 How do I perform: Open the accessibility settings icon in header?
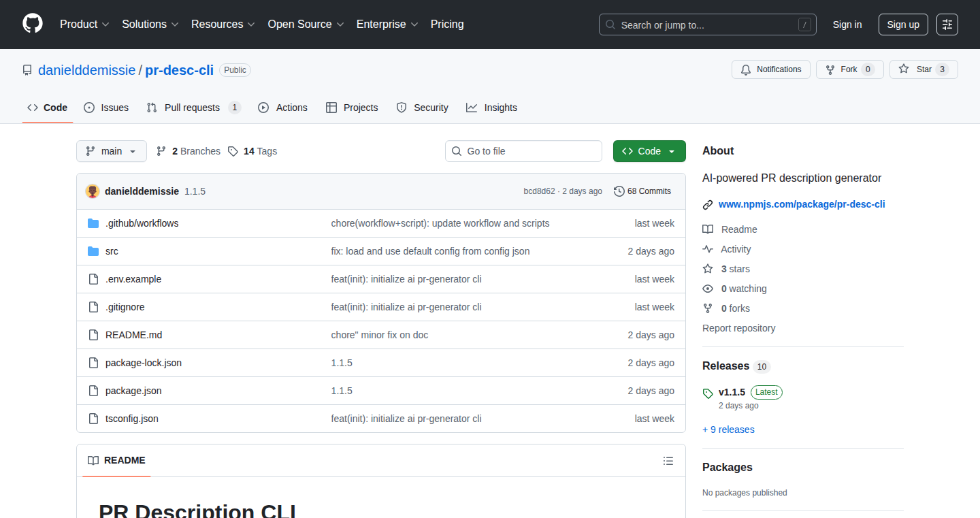[x=947, y=25]
